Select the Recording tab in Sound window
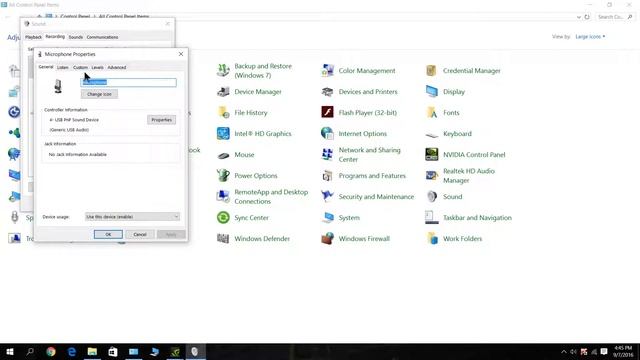Image resolution: width=640 pixels, height=360 pixels. click(55, 37)
